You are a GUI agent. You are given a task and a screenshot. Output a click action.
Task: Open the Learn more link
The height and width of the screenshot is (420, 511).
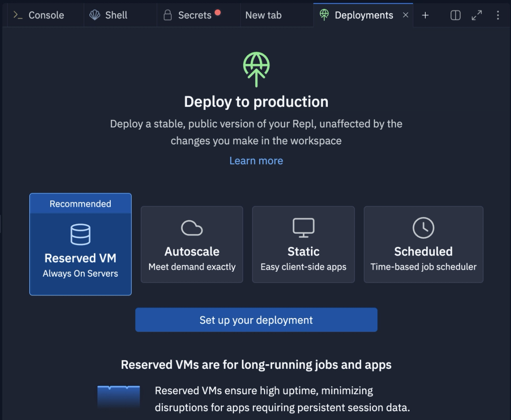click(x=256, y=160)
